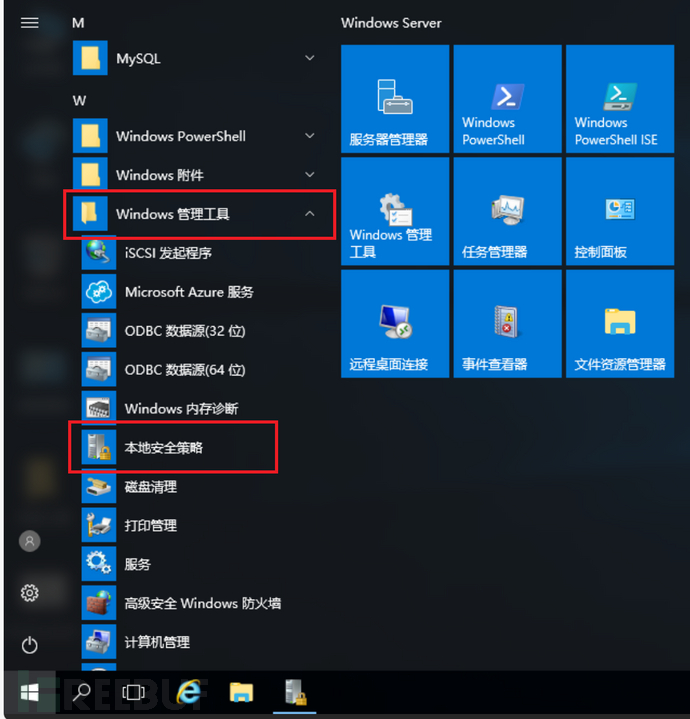Viewport: 690px width, 719px height.
Task: Switch to 本地安全策略 taskbar window
Action: pyautogui.click(x=295, y=692)
